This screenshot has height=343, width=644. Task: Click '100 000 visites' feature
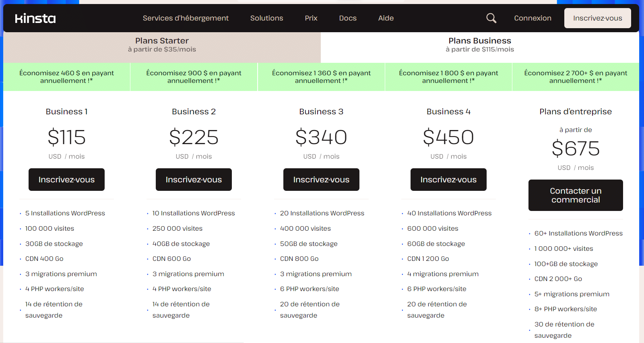click(x=50, y=228)
